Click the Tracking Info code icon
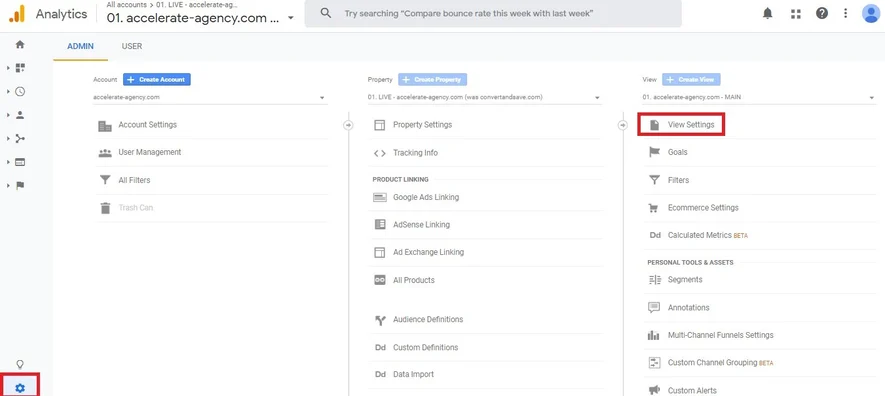Screen dimensions: 885x396 point(380,153)
